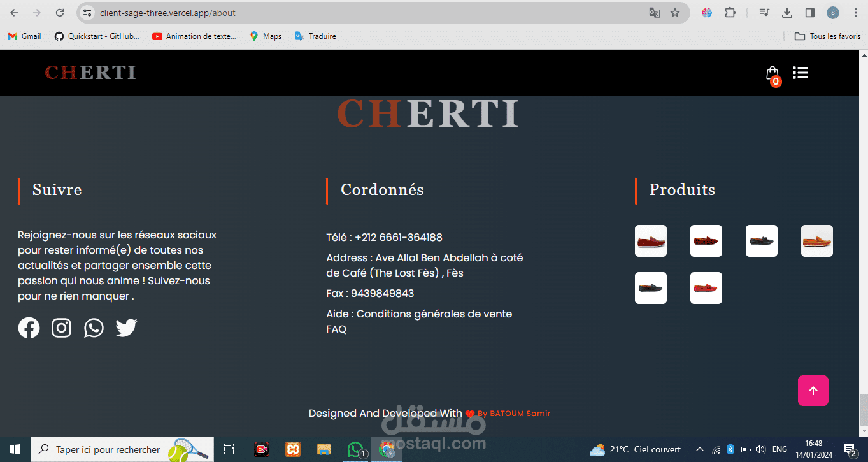
Task: Open the Twitter bird icon
Action: point(126,328)
